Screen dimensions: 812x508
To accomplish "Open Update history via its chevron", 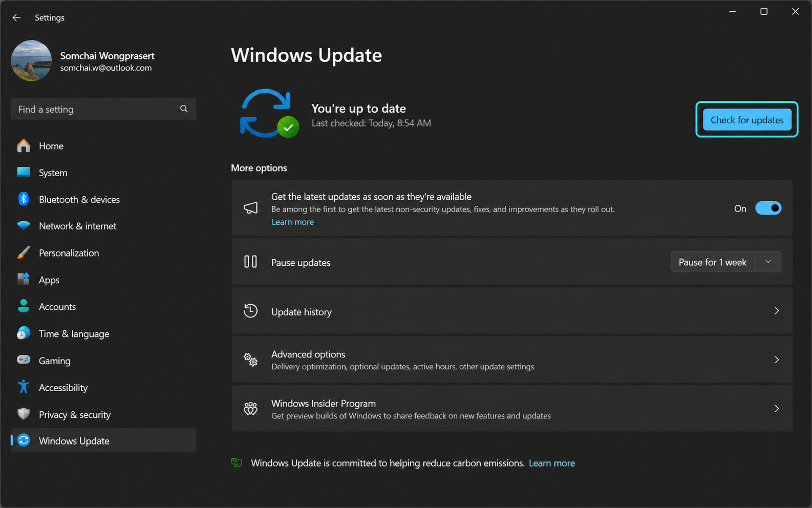I will pyautogui.click(x=777, y=311).
